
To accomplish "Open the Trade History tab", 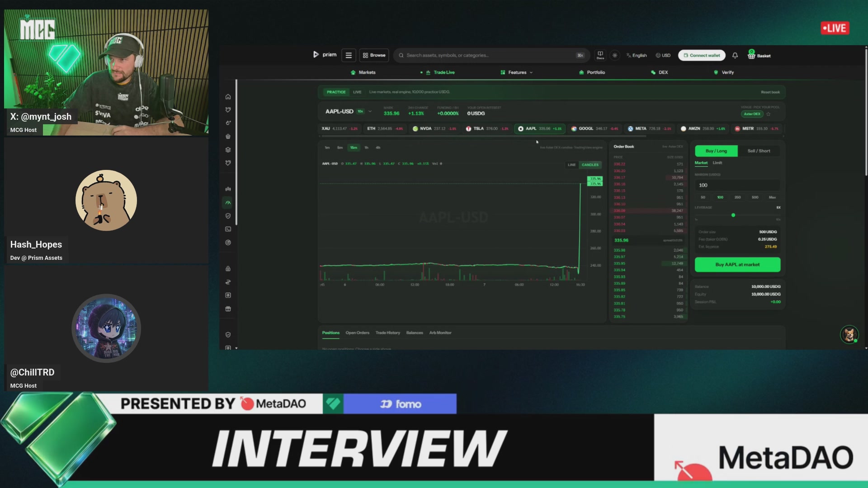I will pos(388,333).
